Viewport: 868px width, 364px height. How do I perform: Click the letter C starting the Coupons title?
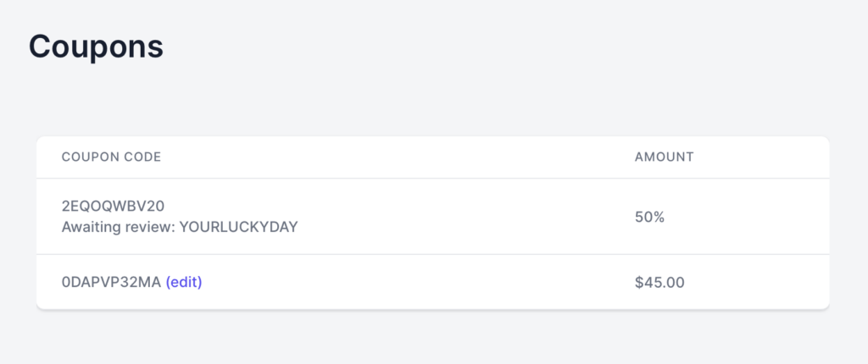39,47
